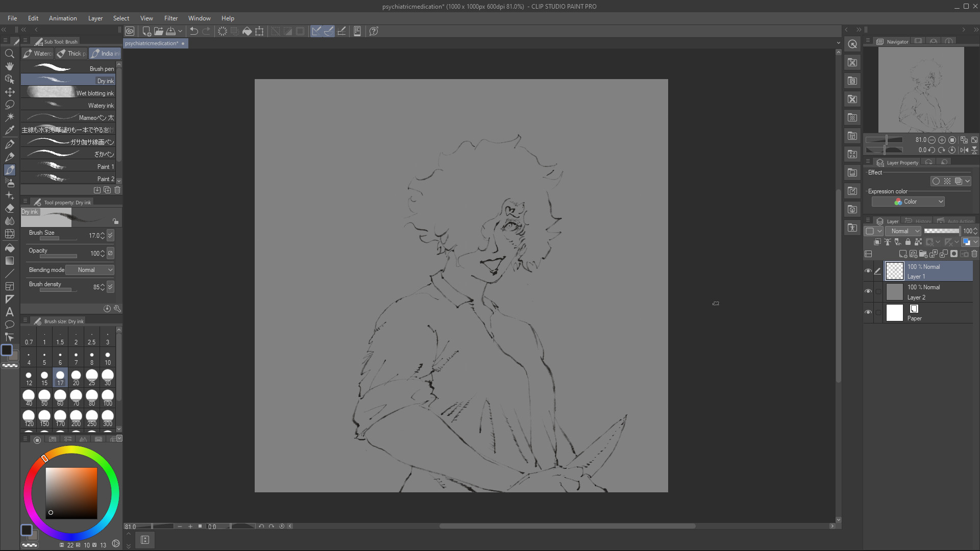This screenshot has height=551, width=980.
Task: Toggle Lock Layer icon in Layer panel
Action: [x=908, y=242]
